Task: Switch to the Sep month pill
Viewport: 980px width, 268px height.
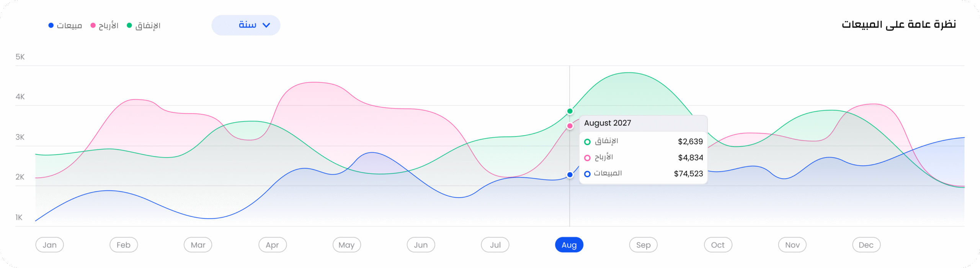Action: (644, 245)
